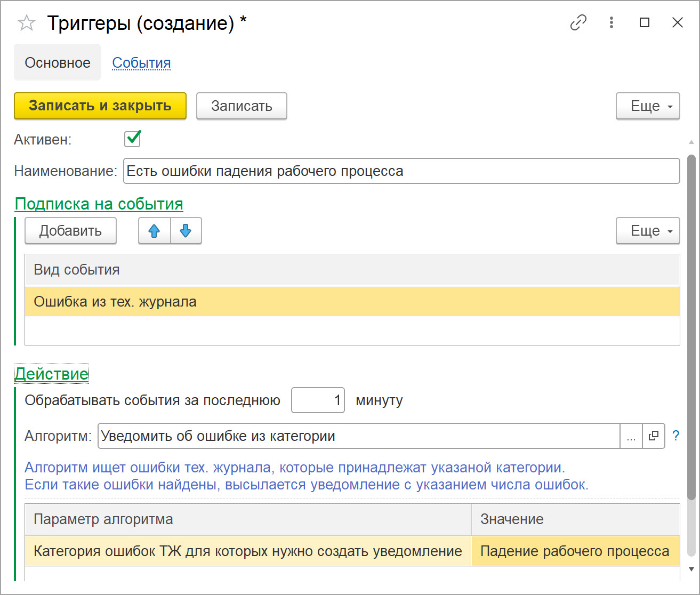Switch to the События tab

tap(141, 63)
